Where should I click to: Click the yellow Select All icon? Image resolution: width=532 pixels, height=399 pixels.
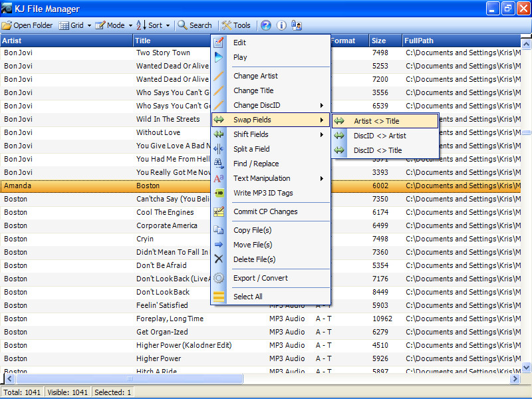(219, 297)
